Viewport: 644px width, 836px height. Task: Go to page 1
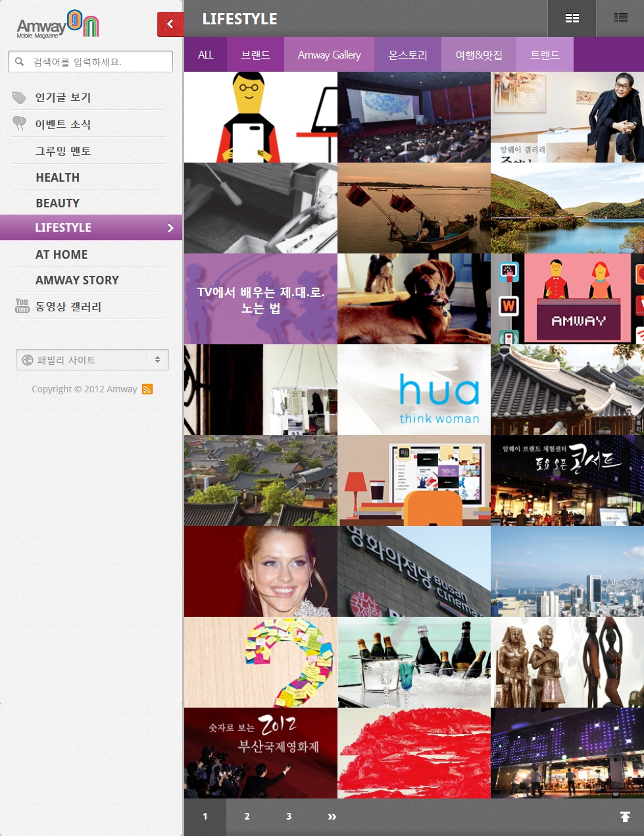[x=205, y=817]
